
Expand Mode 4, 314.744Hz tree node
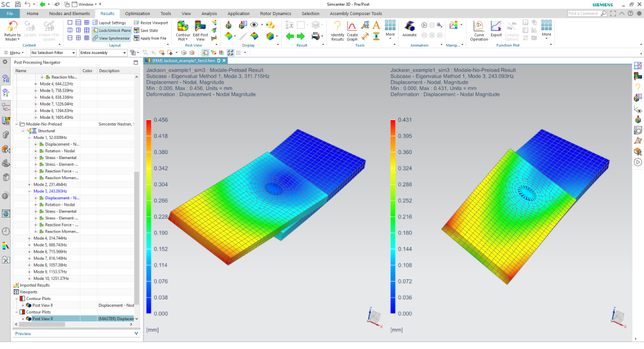[30, 238]
